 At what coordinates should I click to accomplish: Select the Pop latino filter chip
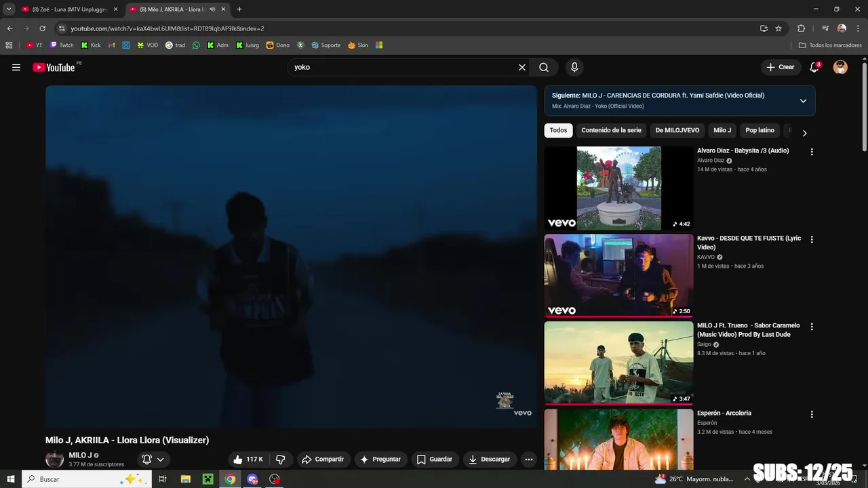[x=759, y=130]
